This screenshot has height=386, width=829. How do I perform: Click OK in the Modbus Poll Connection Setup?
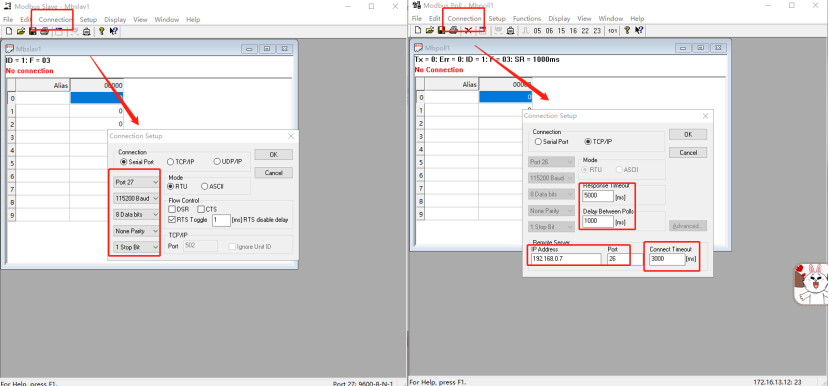tap(688, 134)
